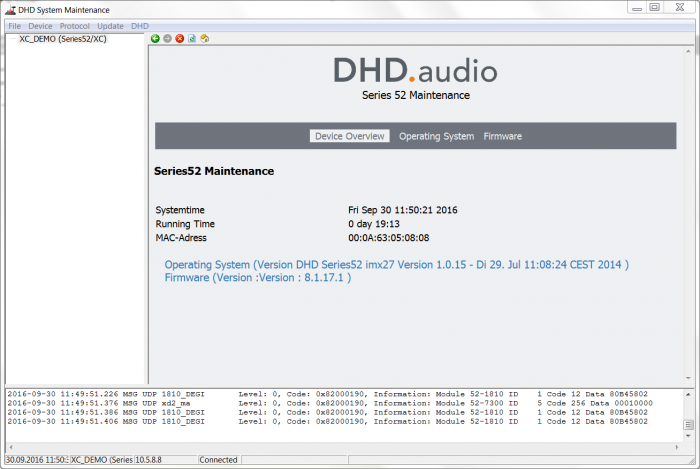Viewport: 700px width, 469px height.
Task: Click the grey forward navigation arrow
Action: click(167, 39)
